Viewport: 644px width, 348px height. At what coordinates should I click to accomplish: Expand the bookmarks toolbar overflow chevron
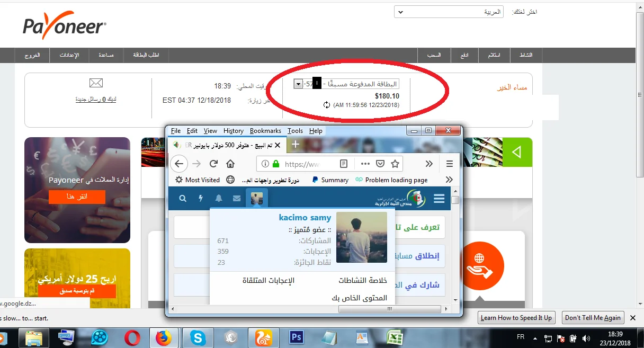pos(449,180)
